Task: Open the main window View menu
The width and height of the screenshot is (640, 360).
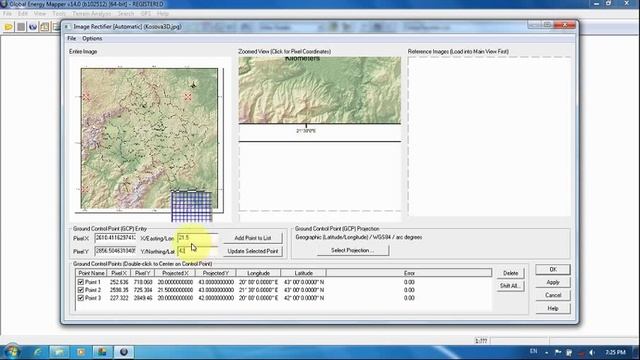Action: point(40,13)
